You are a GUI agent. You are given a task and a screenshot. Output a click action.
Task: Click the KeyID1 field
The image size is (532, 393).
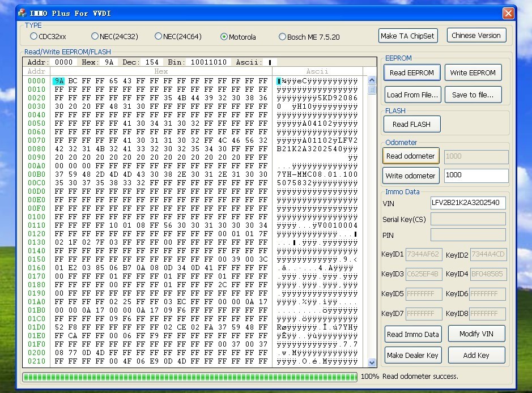tap(424, 254)
